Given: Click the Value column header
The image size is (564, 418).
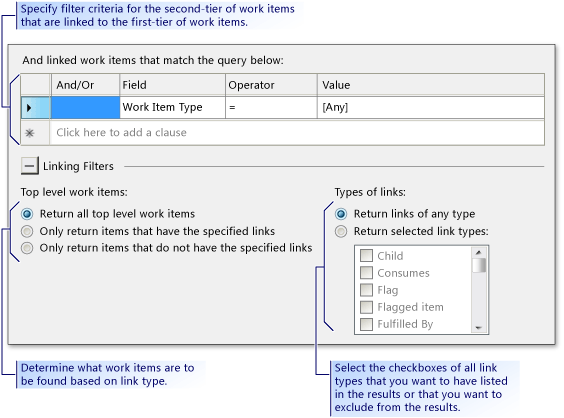Looking at the screenshot, I should 431,85.
